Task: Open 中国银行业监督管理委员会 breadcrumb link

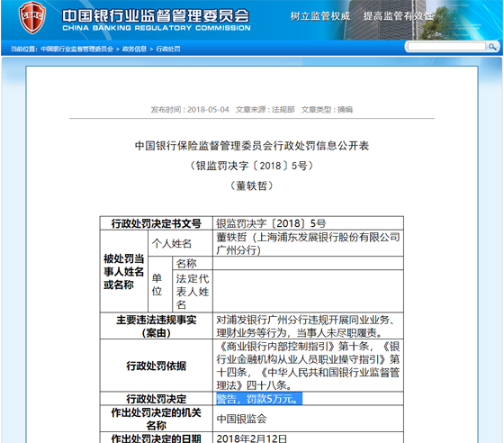Action: pos(77,49)
